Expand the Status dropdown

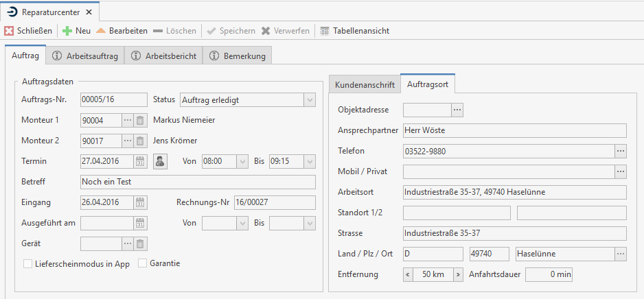(309, 100)
